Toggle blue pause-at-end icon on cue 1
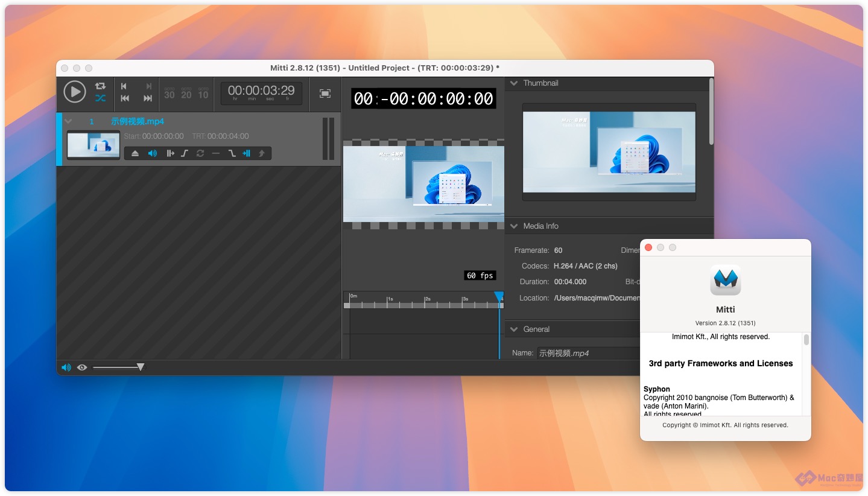 pos(246,154)
